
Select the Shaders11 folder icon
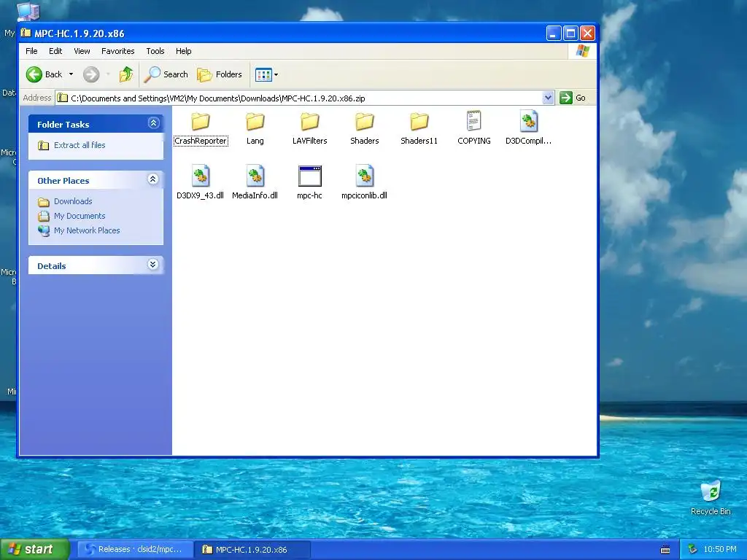[x=419, y=122]
